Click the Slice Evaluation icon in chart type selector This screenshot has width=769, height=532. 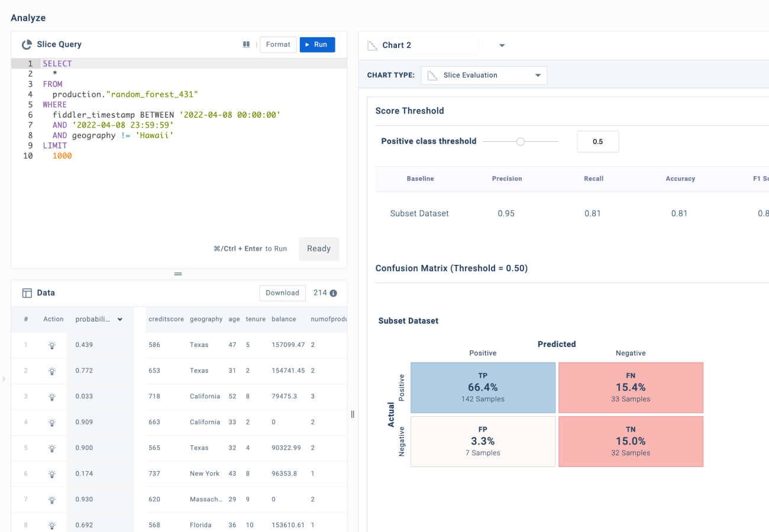tap(432, 75)
